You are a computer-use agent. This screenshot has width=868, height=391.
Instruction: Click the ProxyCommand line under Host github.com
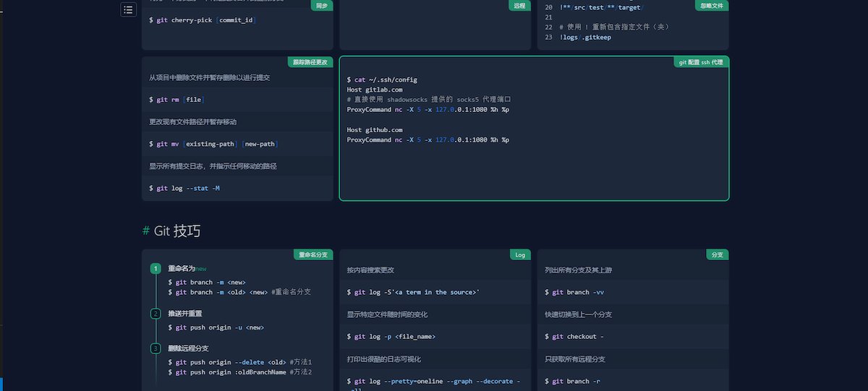point(427,139)
